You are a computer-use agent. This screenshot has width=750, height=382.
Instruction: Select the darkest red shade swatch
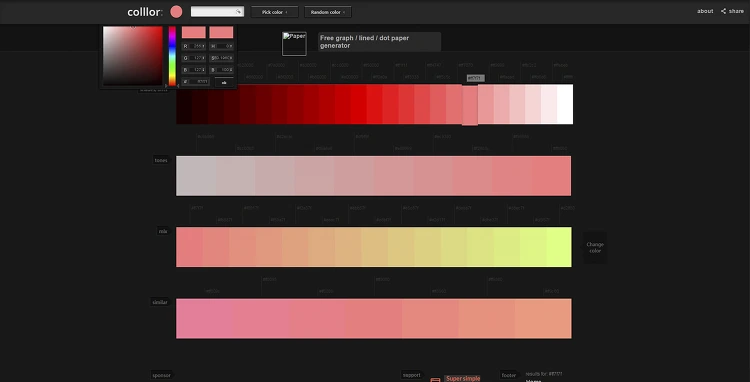pos(184,104)
